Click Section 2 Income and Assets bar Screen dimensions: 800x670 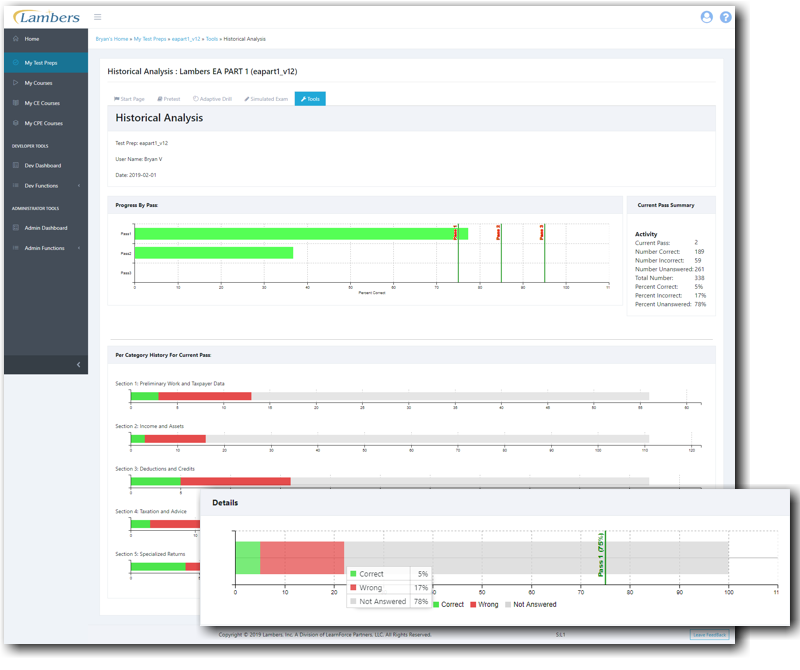390,439
